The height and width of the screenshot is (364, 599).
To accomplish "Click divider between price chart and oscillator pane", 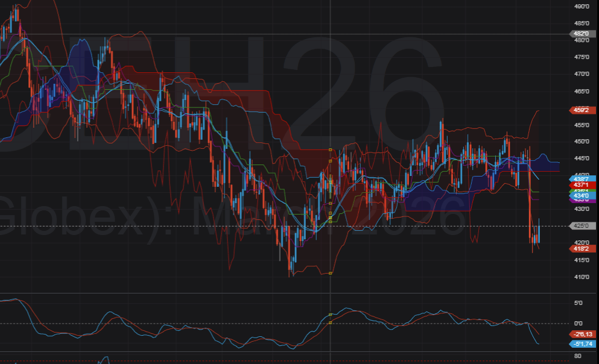I will pyautogui.click(x=284, y=293).
